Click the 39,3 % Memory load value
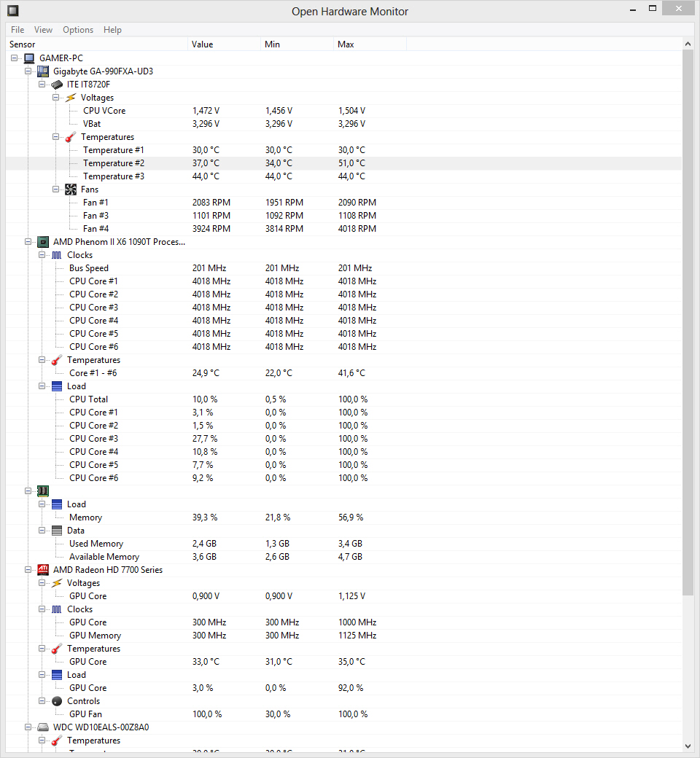This screenshot has width=700, height=758. point(205,517)
